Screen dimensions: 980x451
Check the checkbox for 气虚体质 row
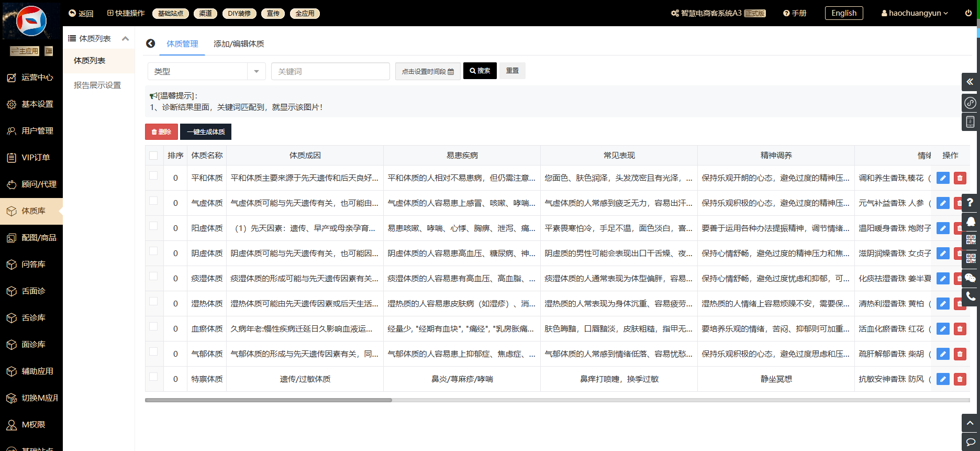pos(153,201)
